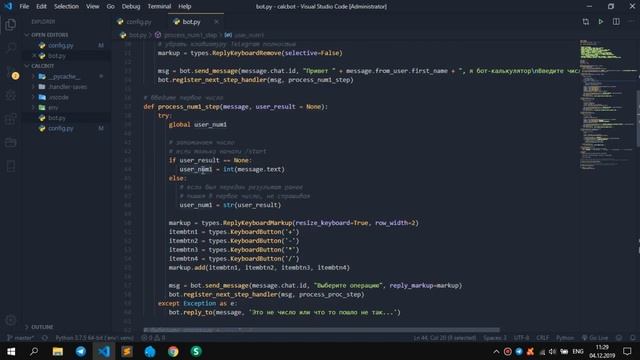Open the Windows Action Center
Viewport: 640px width, 360px height.
(x=627, y=351)
